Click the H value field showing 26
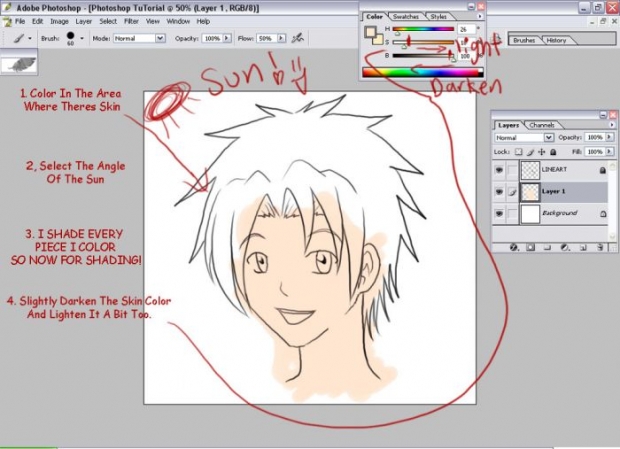Screen dimensions: 620x449 466,29
